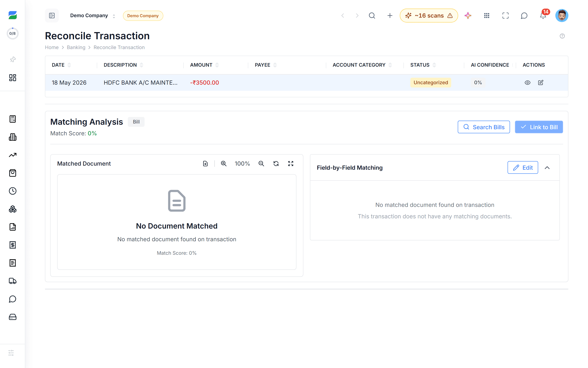Viewport: 588px width, 368px height.
Task: Toggle the sidebar panel collapse button
Action: click(x=52, y=16)
